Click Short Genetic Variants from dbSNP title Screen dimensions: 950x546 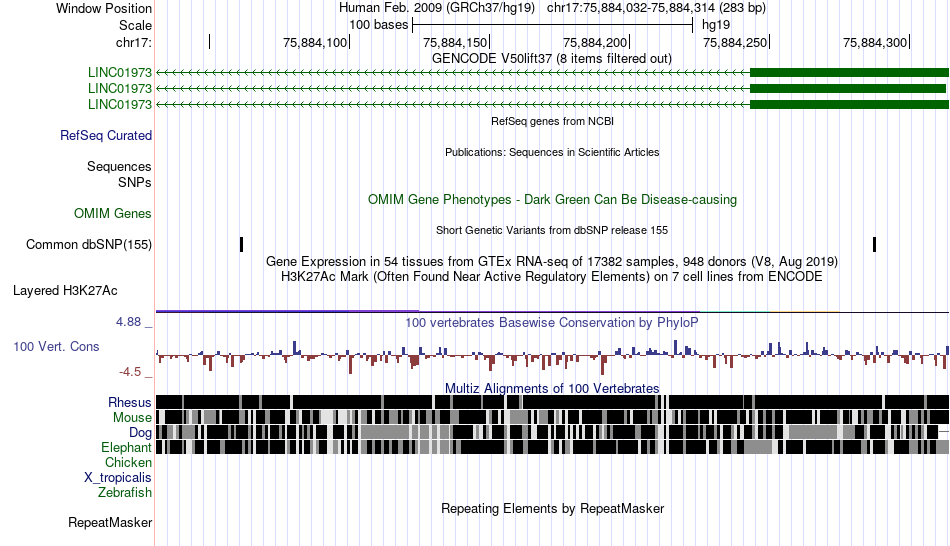(552, 230)
